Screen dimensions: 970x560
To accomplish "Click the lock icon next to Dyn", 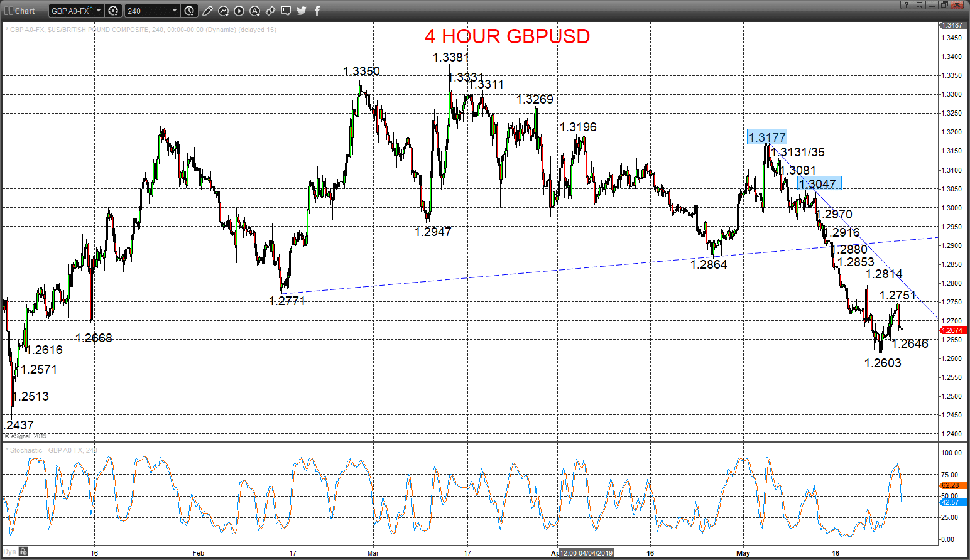I will [23, 552].
